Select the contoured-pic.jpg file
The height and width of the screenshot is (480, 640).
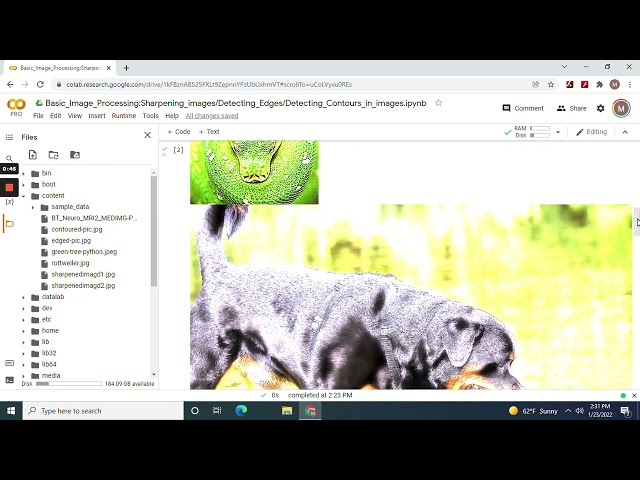[x=77, y=229]
